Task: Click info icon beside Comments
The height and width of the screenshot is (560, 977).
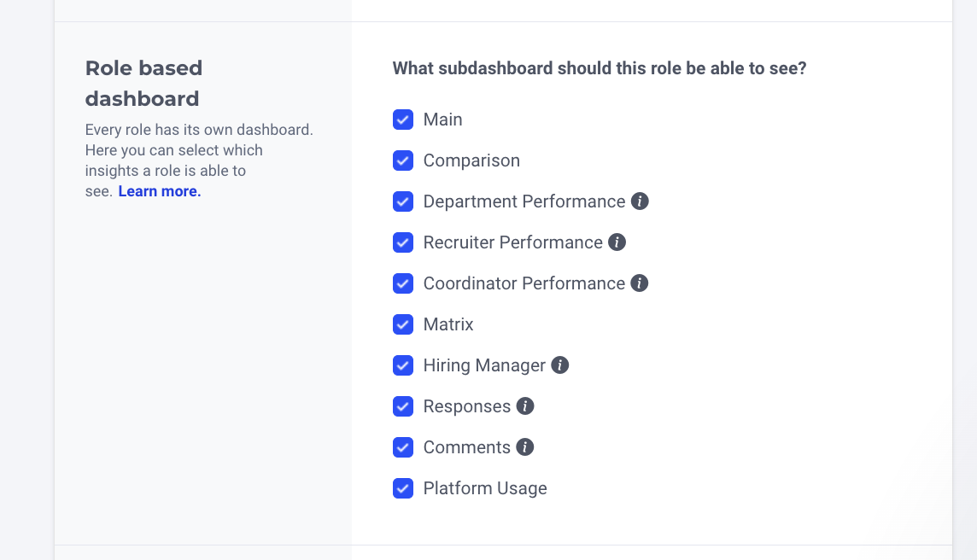Action: tap(525, 447)
